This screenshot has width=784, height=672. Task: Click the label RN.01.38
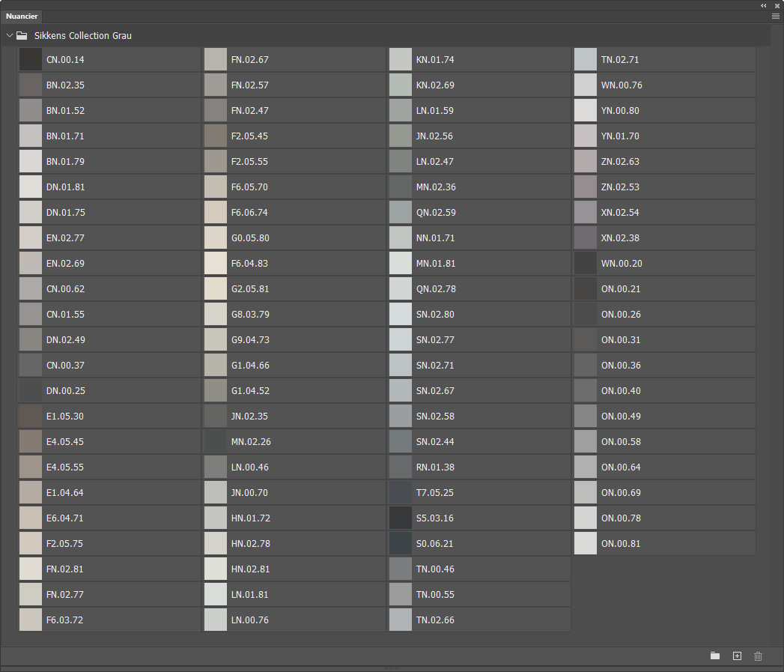point(436,467)
